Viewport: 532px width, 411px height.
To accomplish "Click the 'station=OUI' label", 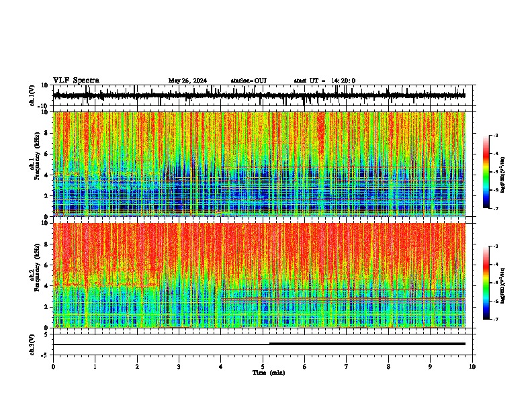I will (x=249, y=81).
